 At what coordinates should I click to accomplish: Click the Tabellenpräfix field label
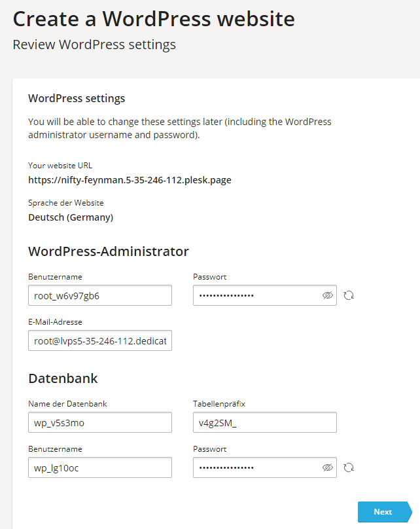click(x=219, y=404)
